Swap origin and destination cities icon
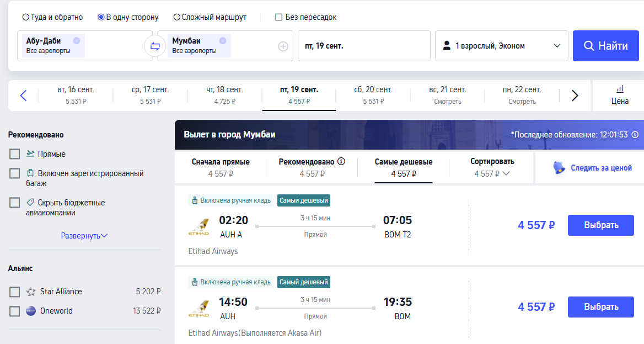The width and height of the screenshot is (644, 344). (155, 46)
